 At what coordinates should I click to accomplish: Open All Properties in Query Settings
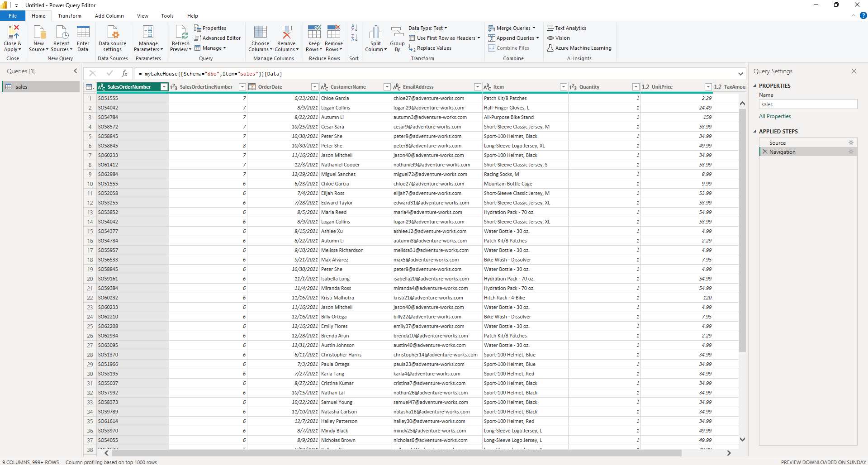(775, 116)
